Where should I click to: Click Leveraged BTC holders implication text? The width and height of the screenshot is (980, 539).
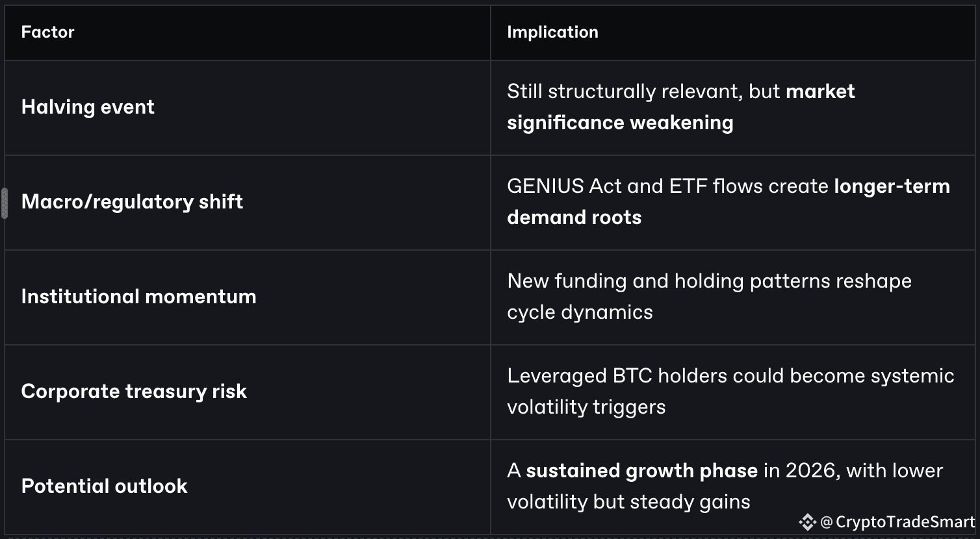pos(730,391)
